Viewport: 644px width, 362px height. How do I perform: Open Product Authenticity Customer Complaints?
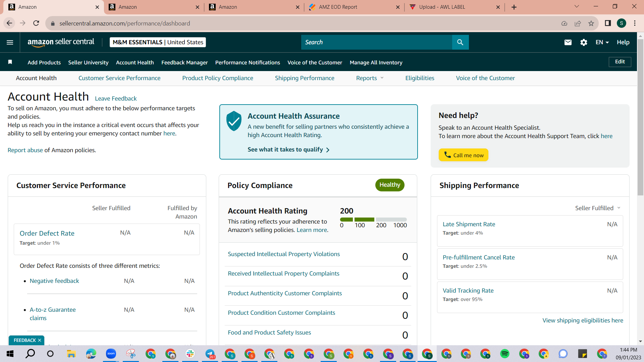tap(285, 293)
